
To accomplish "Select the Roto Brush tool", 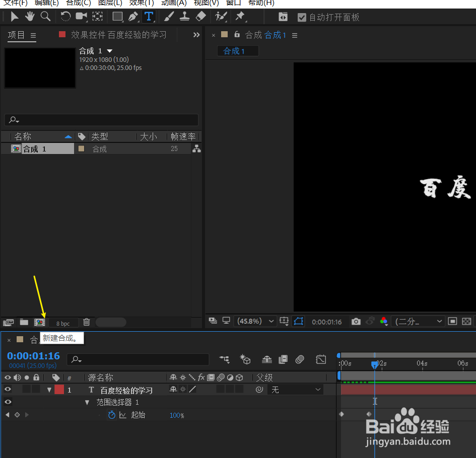I will [x=221, y=17].
